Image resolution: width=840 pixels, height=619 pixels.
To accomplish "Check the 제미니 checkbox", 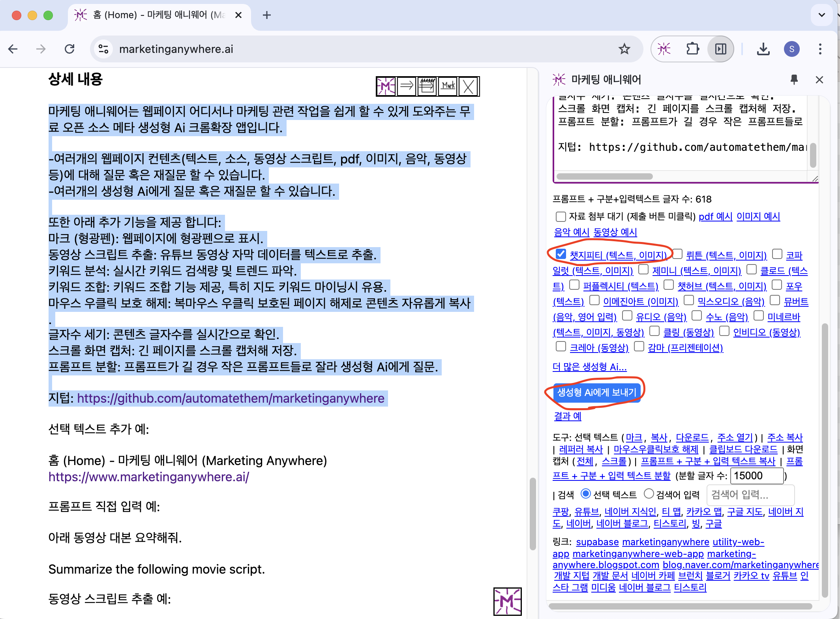I will point(643,269).
